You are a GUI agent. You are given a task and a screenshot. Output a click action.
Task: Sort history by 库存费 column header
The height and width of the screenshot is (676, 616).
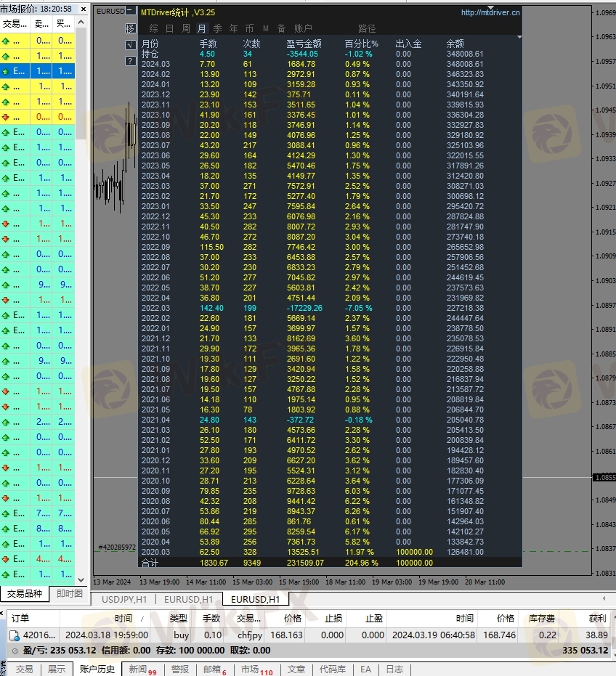pyautogui.click(x=541, y=619)
